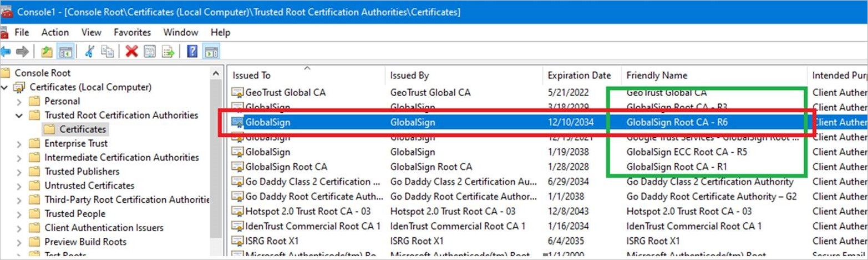Click the MMC icon beside File menu

[x=5, y=32]
